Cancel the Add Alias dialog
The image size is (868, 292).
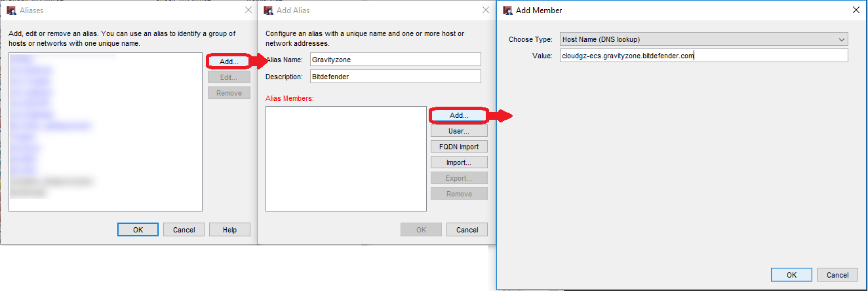pyautogui.click(x=467, y=230)
